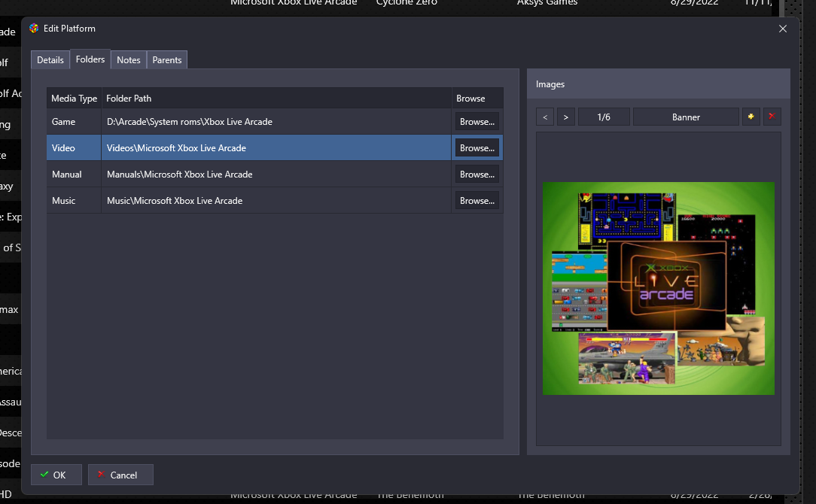Click the LaunchBox logo in the dialog title
The image size is (816, 504).
34,29
